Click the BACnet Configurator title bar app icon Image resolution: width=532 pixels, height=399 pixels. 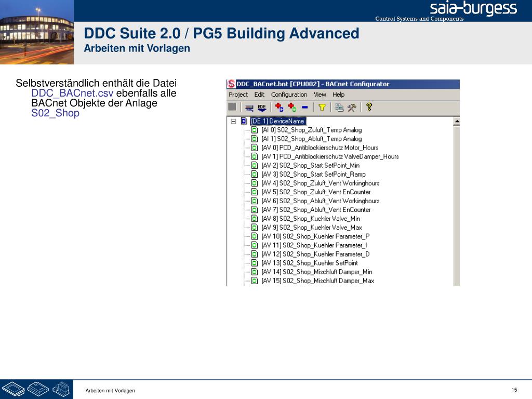pos(231,84)
